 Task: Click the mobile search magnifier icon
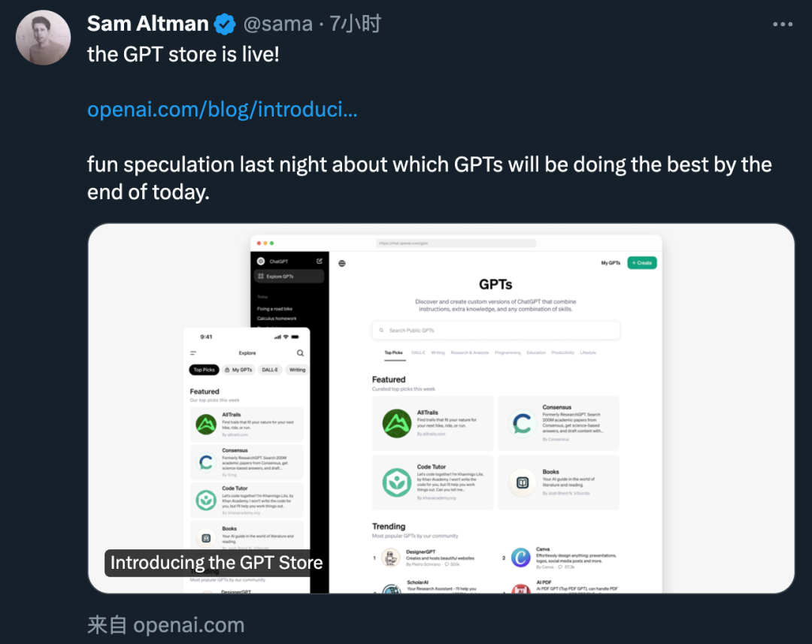click(x=300, y=353)
